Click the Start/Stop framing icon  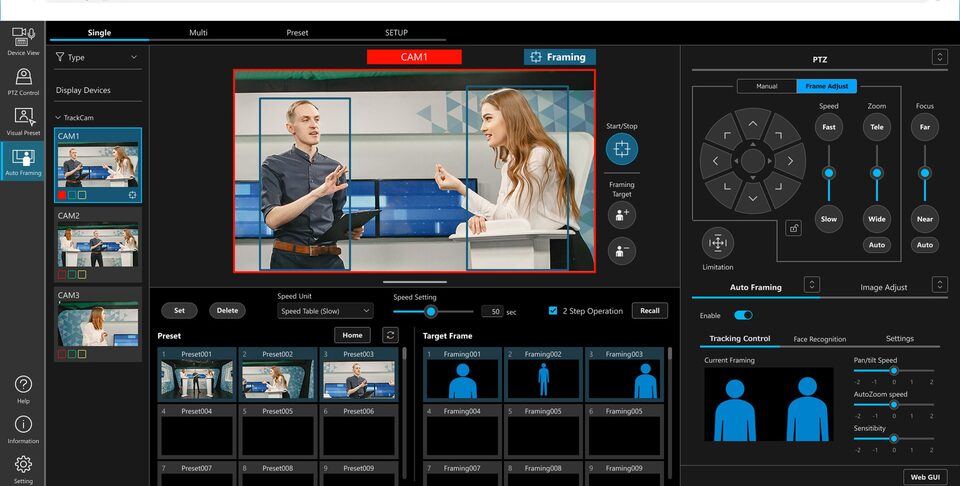pyautogui.click(x=621, y=149)
